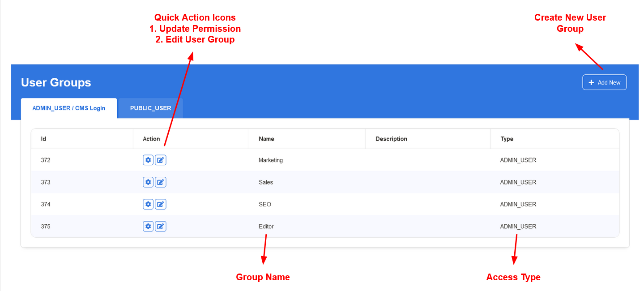Screen dimensions: 644x291
Task: Click the Add New button
Action: click(x=604, y=82)
